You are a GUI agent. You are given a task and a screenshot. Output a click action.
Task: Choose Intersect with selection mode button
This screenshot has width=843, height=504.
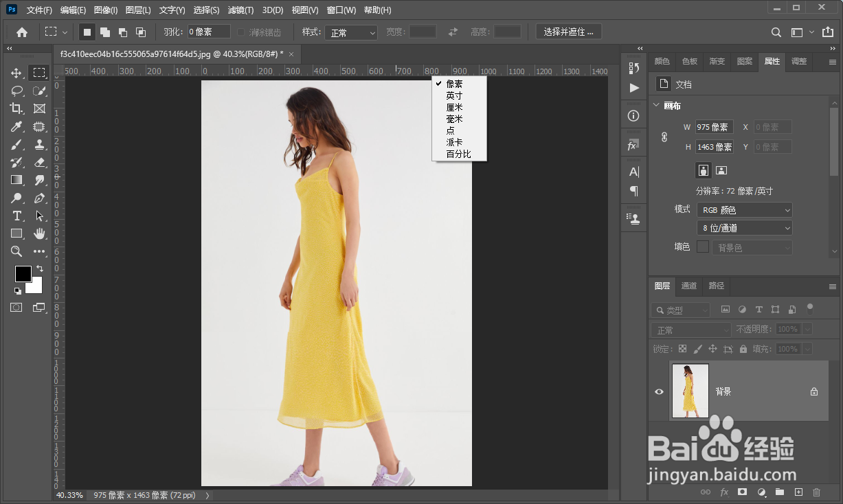coord(141,32)
